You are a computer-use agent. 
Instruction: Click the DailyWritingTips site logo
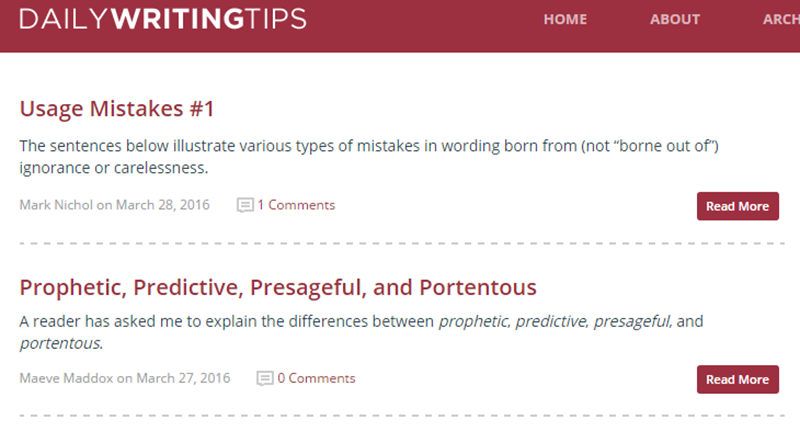coord(163,19)
